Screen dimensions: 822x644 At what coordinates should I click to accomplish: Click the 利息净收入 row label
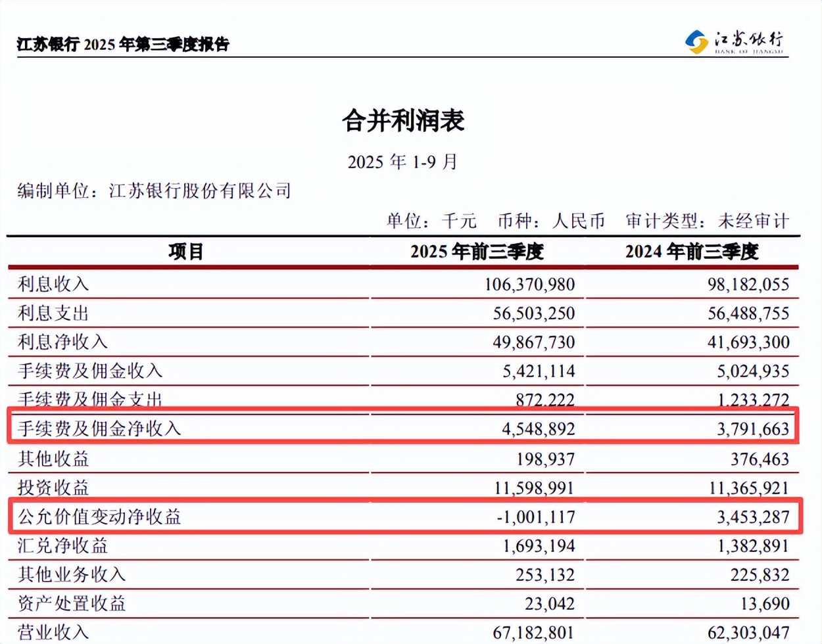point(62,342)
